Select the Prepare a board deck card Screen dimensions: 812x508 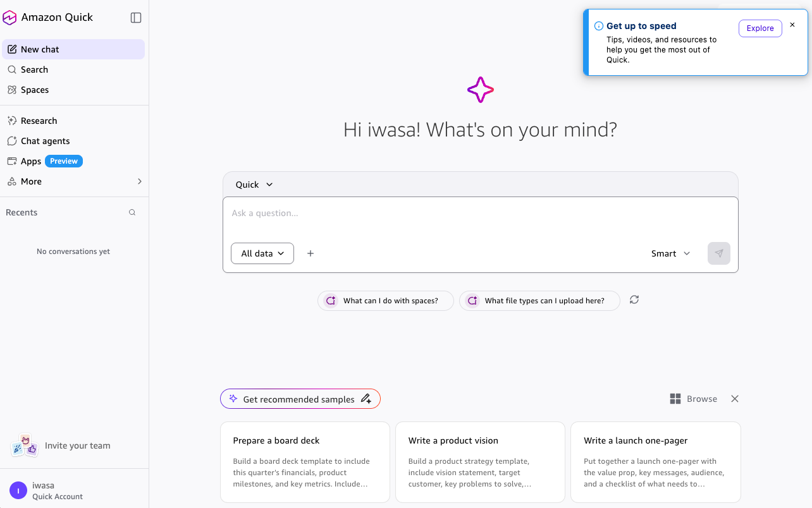pos(305,462)
